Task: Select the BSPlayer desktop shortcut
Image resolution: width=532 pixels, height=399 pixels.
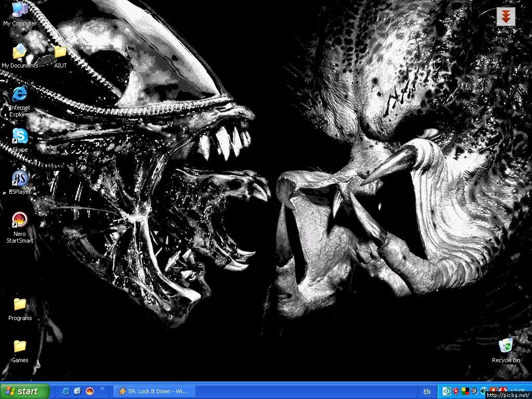Action: pyautogui.click(x=20, y=182)
